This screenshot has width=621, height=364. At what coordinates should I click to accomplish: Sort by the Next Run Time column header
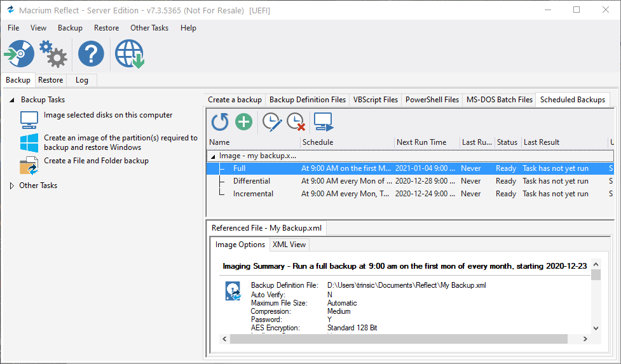tap(427, 142)
